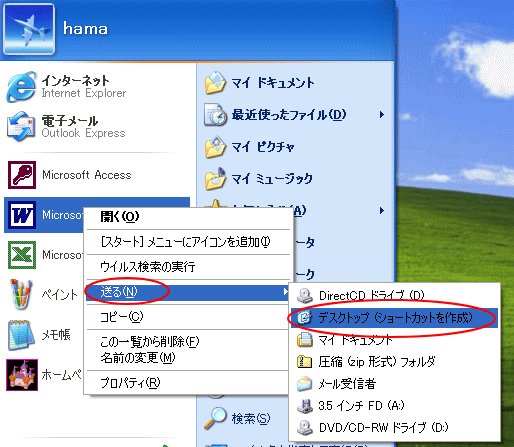Expand 最近使ったファイル submenu arrow
514x447 pixels.
(x=382, y=115)
